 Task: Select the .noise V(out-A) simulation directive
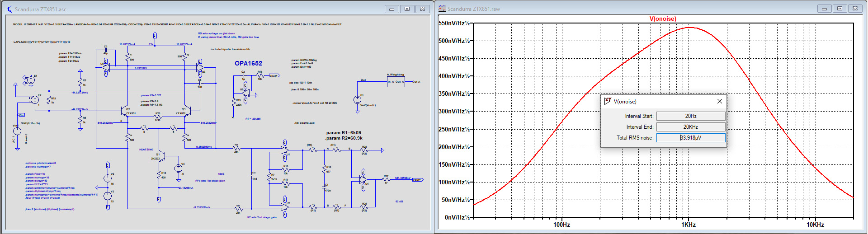[x=315, y=103]
